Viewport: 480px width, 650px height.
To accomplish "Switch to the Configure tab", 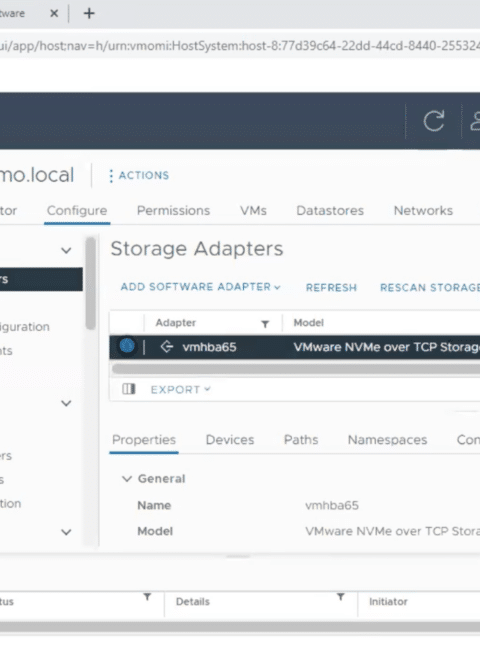I will 77,211.
